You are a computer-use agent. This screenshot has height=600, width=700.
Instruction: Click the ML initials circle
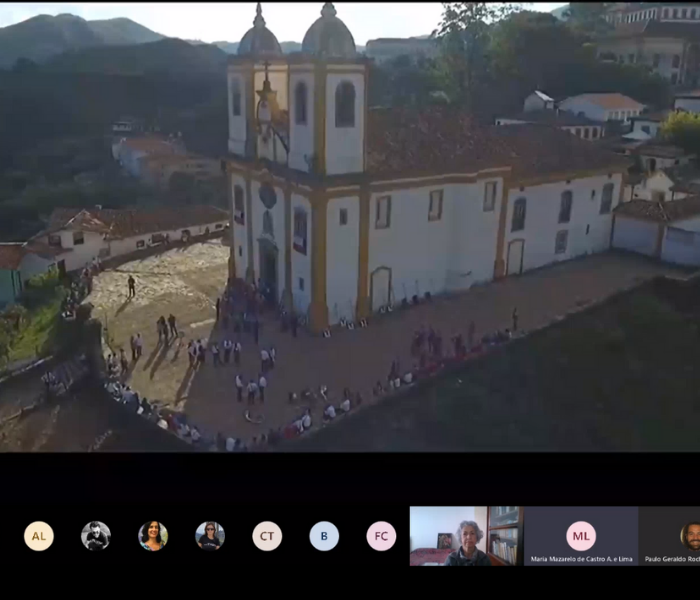(580, 535)
